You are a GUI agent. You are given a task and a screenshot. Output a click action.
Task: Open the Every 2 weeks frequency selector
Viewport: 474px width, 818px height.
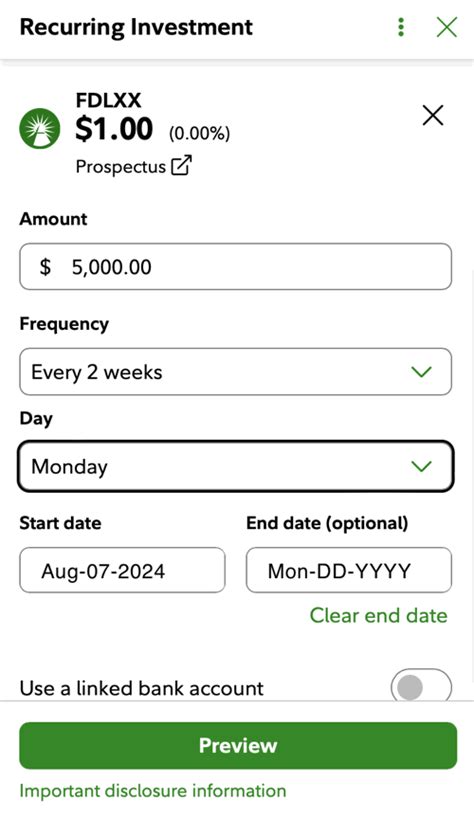tap(236, 371)
